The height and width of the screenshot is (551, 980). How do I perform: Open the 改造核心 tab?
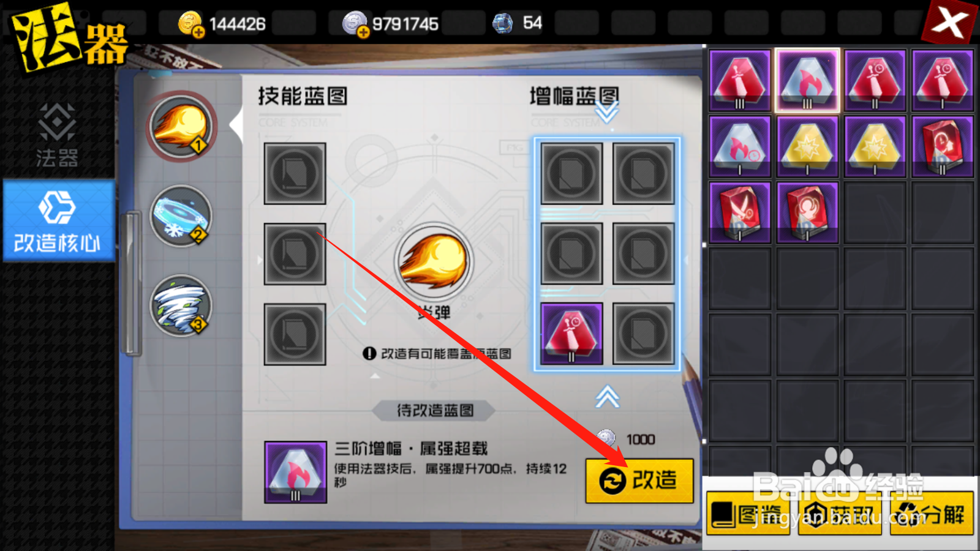[x=58, y=221]
